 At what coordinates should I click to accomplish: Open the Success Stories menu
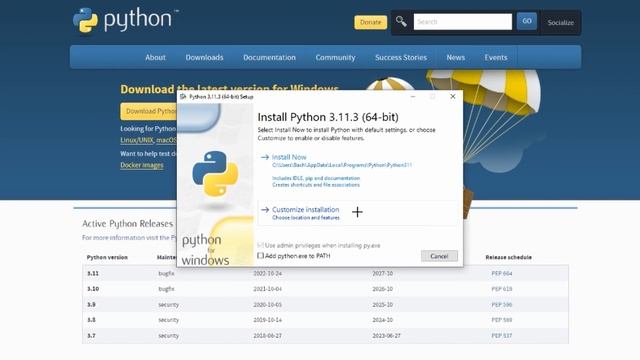pos(401,58)
